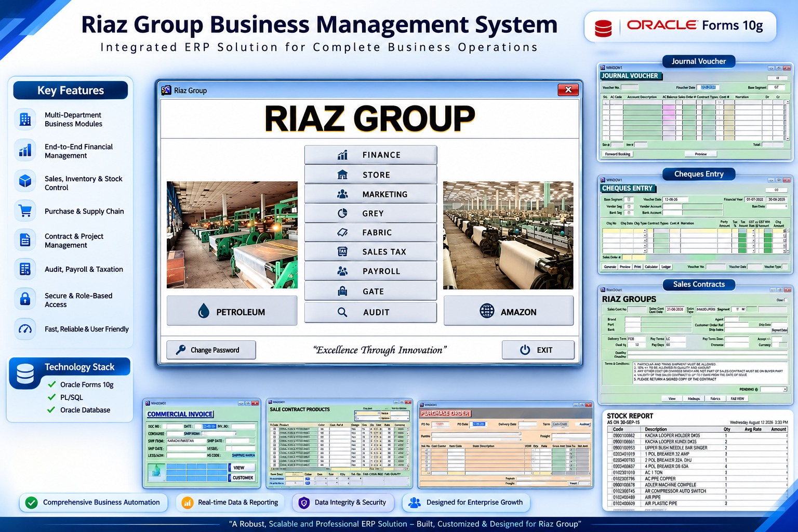Click the finance bar chart icon

pos(342,155)
